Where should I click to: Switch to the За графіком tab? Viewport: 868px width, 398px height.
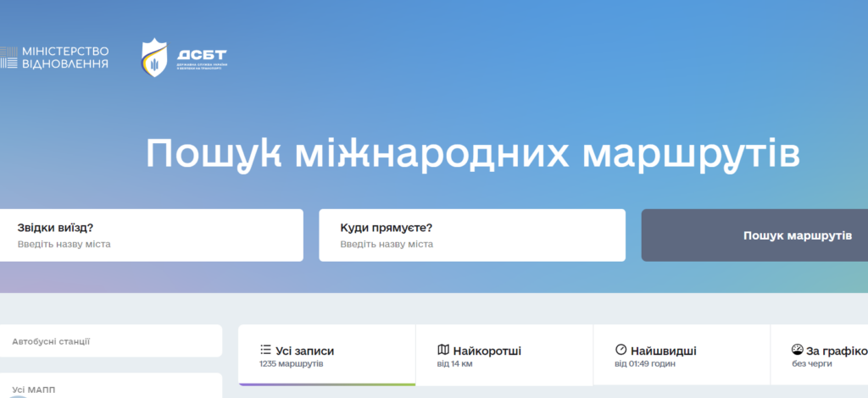(x=820, y=355)
